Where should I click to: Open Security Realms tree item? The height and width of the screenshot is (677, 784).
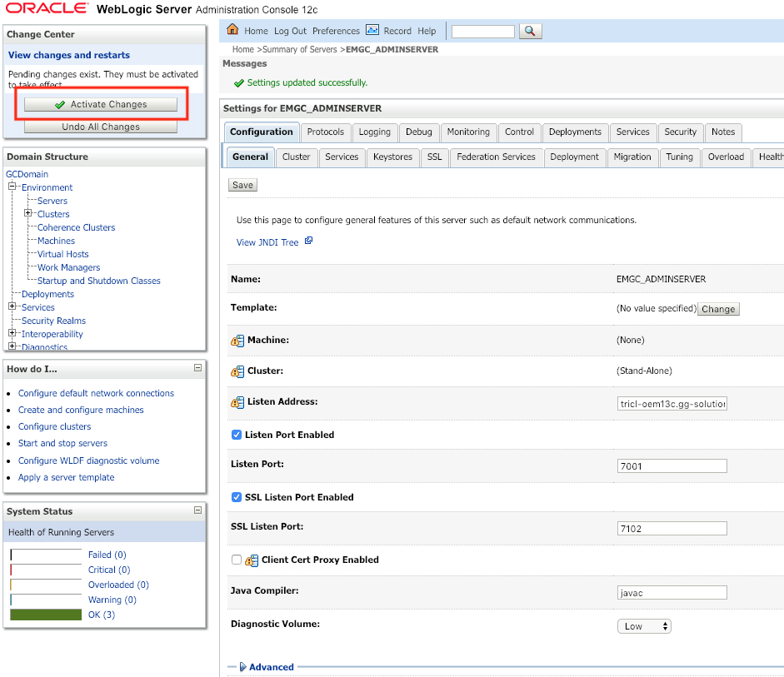(x=53, y=321)
